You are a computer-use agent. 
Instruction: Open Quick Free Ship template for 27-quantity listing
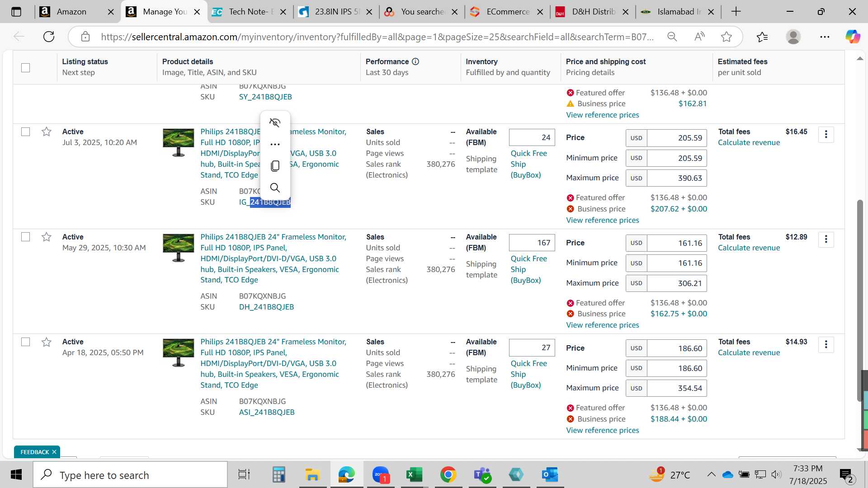[528, 374]
